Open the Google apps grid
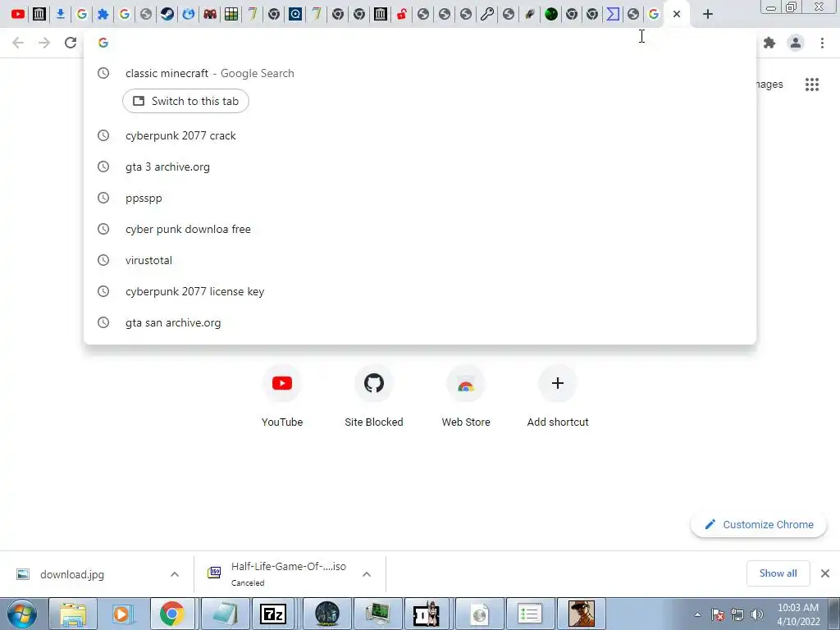The width and height of the screenshot is (840, 630). pyautogui.click(x=812, y=84)
